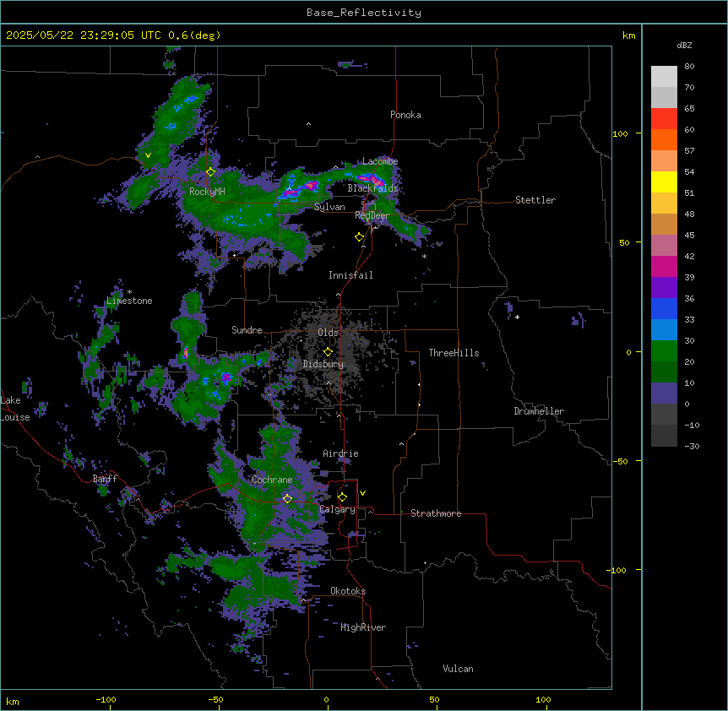Click the HighRiver label
The image size is (728, 711).
coord(363,627)
